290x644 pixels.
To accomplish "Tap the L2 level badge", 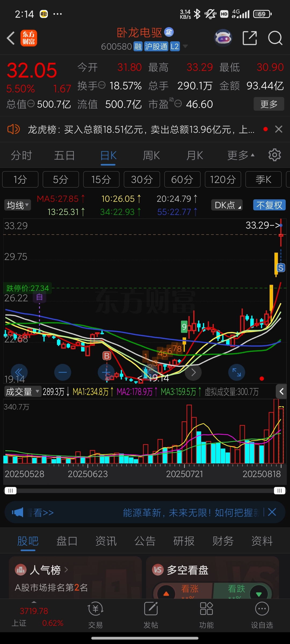I will click(175, 46).
